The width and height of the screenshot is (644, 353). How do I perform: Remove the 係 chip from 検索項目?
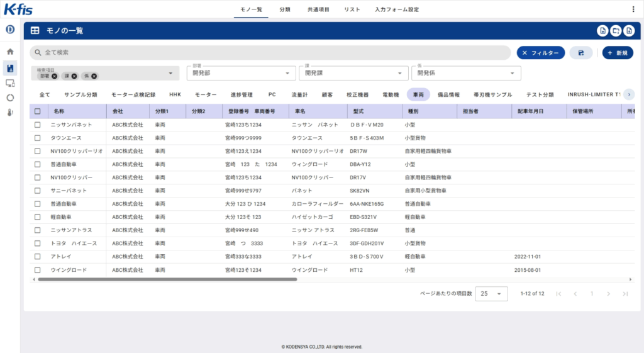pyautogui.click(x=94, y=76)
